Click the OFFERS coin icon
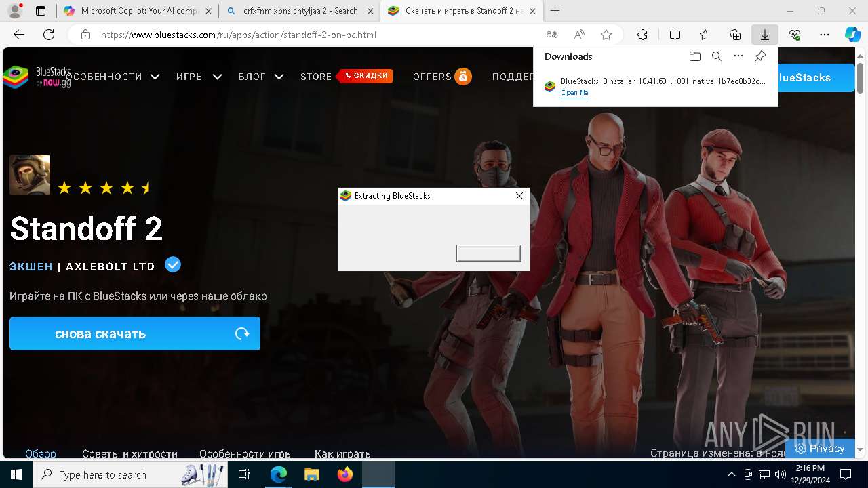The width and height of the screenshot is (868, 488). pyautogui.click(x=463, y=77)
